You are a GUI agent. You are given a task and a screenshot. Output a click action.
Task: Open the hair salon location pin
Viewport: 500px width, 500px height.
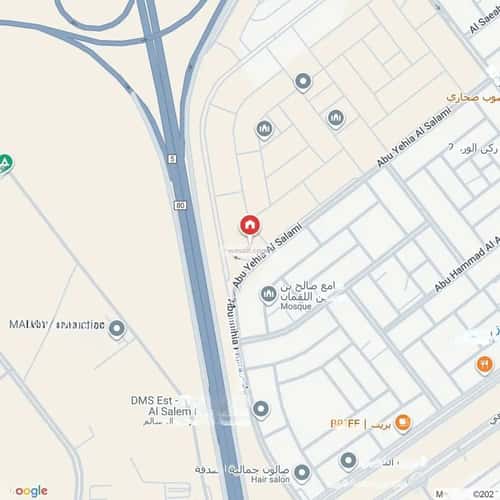point(302,473)
